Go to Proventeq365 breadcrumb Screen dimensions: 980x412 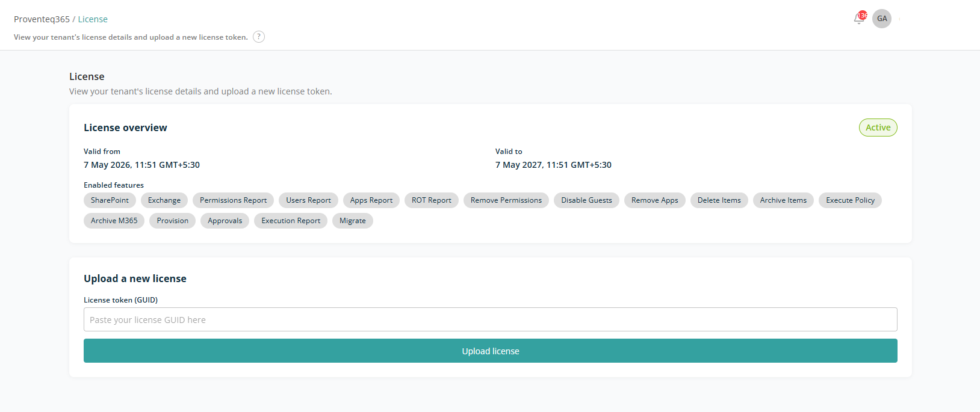[42, 19]
